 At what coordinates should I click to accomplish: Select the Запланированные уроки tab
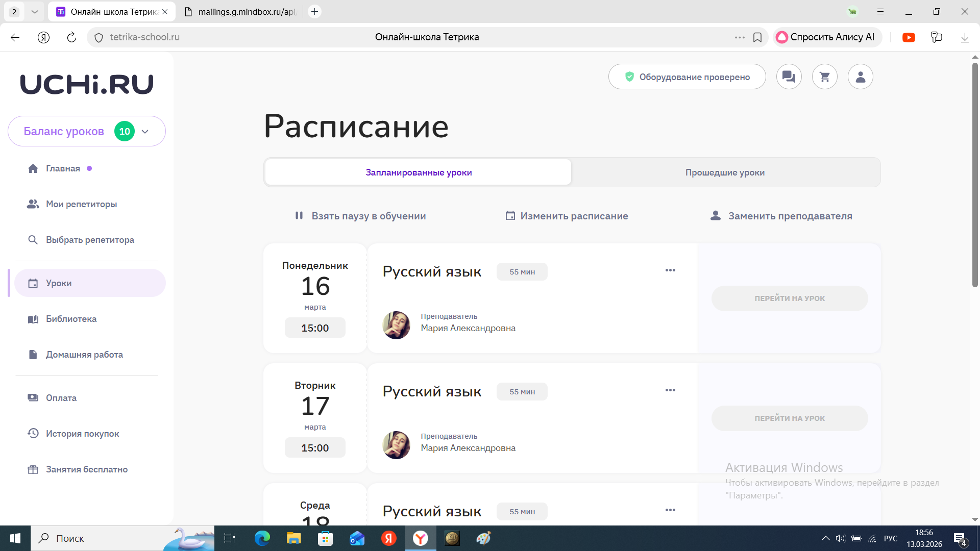tap(419, 172)
